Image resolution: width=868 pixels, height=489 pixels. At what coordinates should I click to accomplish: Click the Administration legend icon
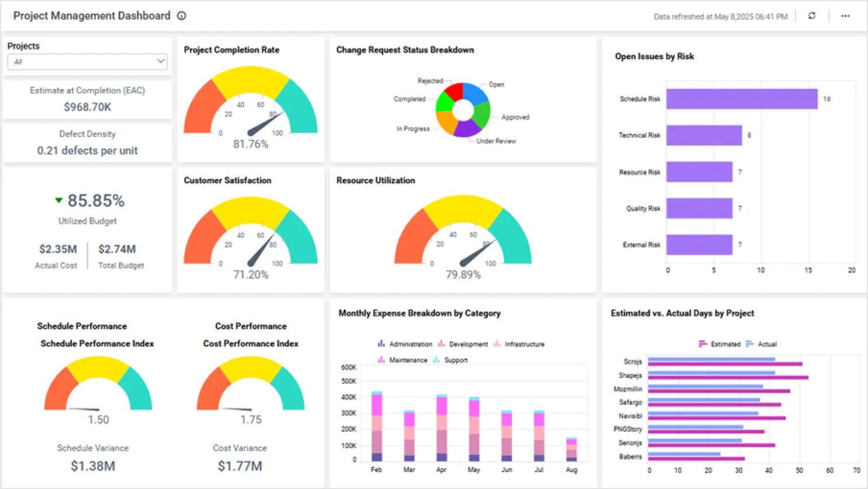pyautogui.click(x=382, y=344)
